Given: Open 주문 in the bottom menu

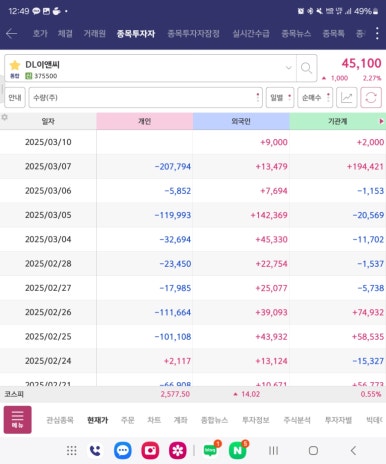Looking at the screenshot, I should 128,420.
